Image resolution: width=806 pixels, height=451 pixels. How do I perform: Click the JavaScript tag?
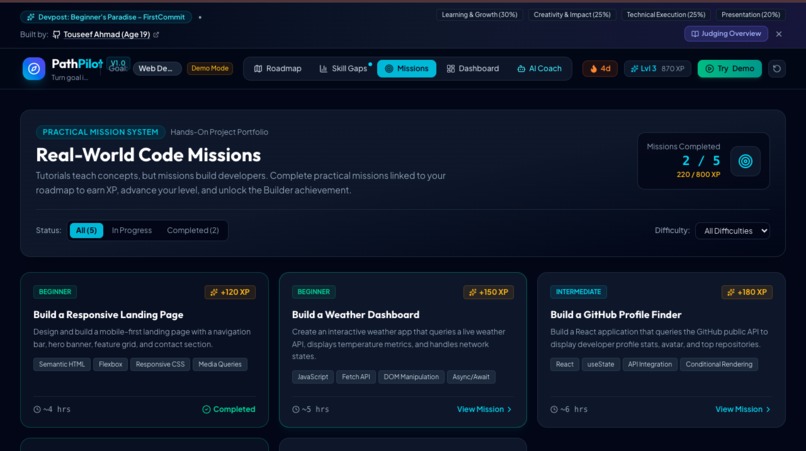(x=313, y=377)
